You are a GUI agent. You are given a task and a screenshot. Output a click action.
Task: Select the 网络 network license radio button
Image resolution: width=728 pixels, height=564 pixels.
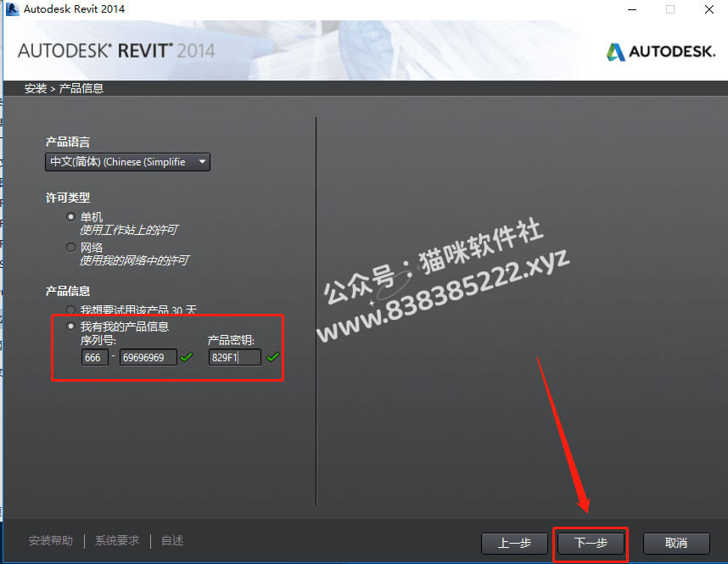tap(70, 248)
